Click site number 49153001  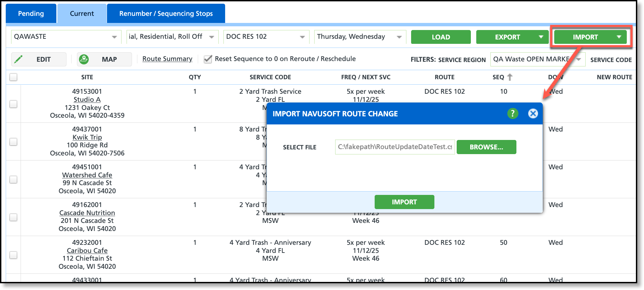click(87, 91)
